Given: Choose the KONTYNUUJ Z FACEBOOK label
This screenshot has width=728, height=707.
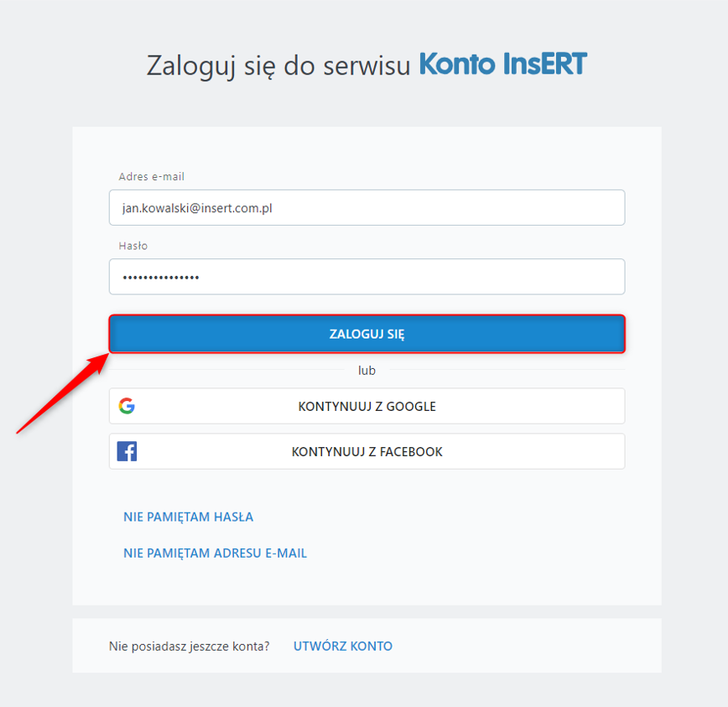Looking at the screenshot, I should (x=367, y=452).
